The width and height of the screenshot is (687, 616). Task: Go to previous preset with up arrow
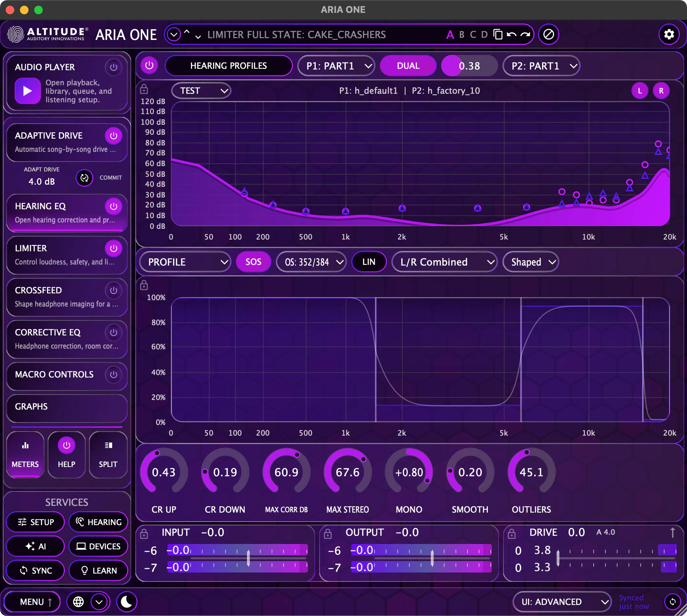[187, 32]
